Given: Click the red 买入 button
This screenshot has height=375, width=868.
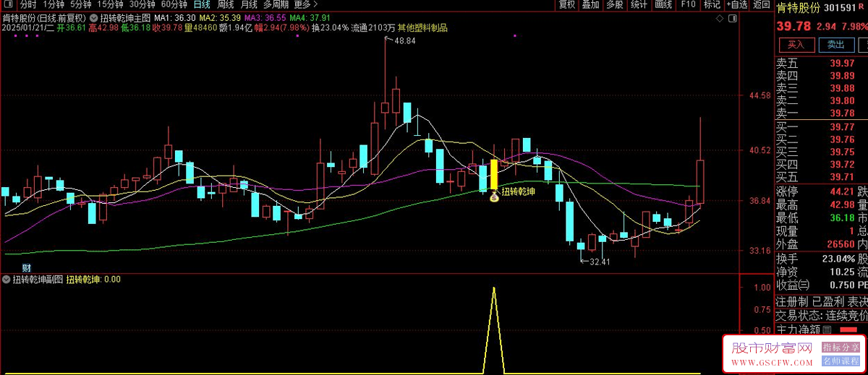Looking at the screenshot, I should coord(796,45).
